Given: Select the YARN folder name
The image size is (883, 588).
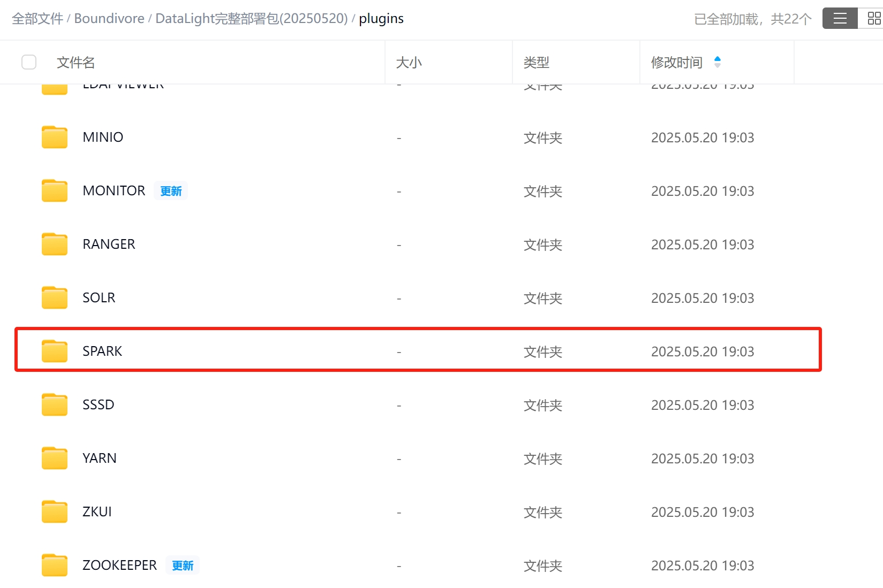Looking at the screenshot, I should coord(100,458).
